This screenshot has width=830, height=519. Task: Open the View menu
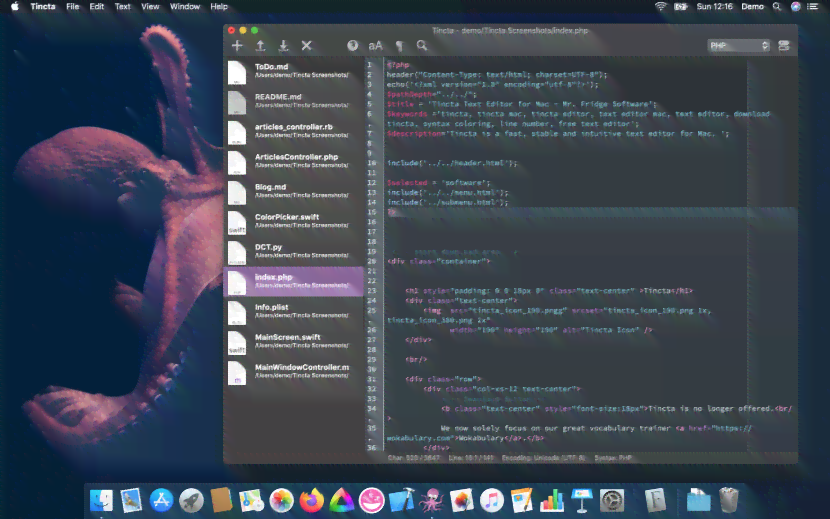pyautogui.click(x=150, y=6)
